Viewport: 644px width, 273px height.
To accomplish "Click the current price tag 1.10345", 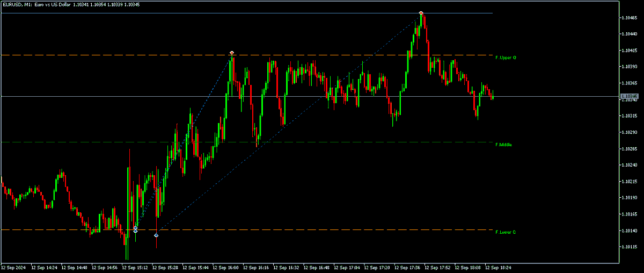I will click(x=629, y=97).
